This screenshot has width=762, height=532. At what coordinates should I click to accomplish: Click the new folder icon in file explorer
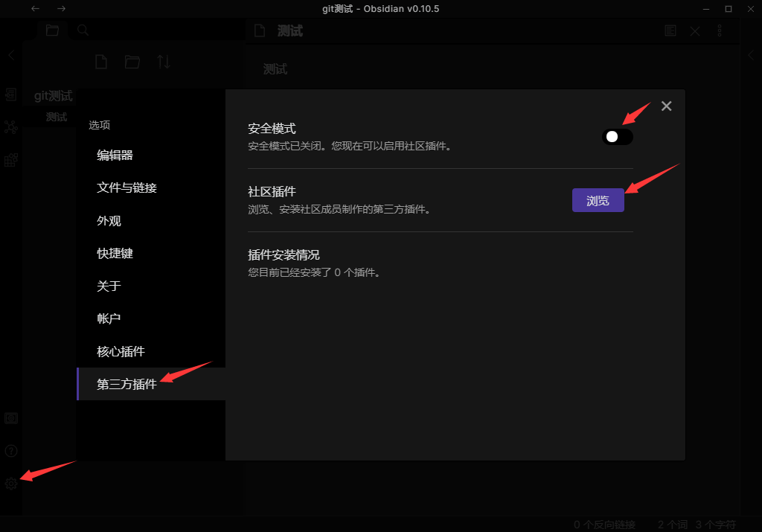point(132,62)
